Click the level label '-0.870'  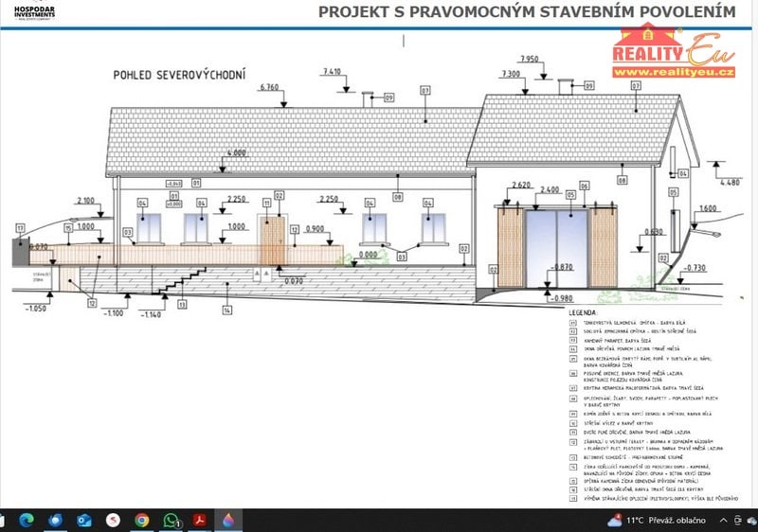click(562, 267)
